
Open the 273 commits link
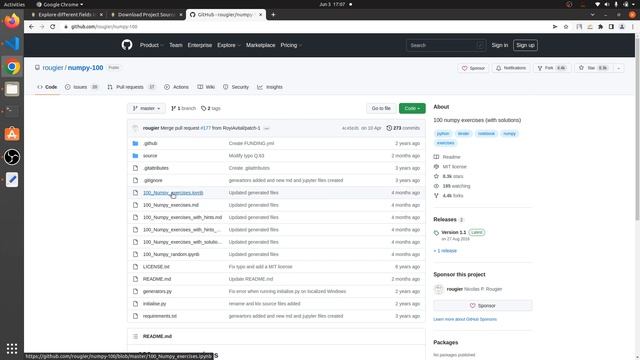[x=403, y=128]
